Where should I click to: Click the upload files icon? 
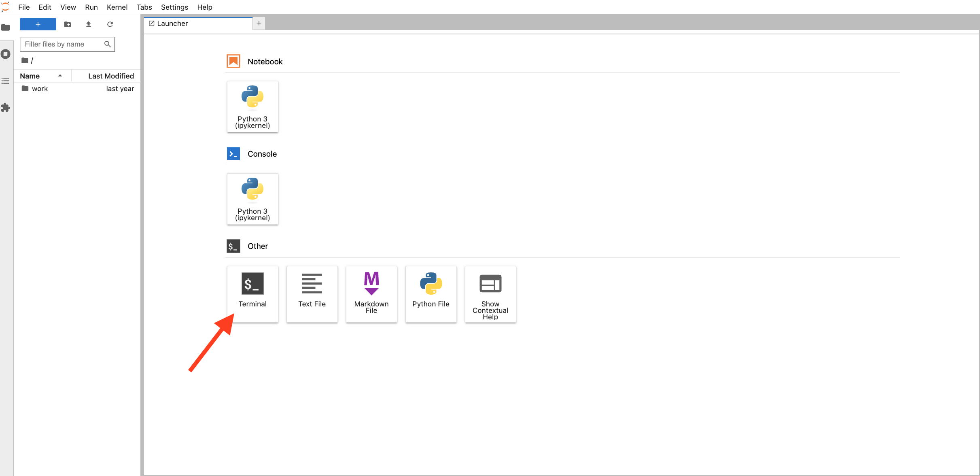89,24
